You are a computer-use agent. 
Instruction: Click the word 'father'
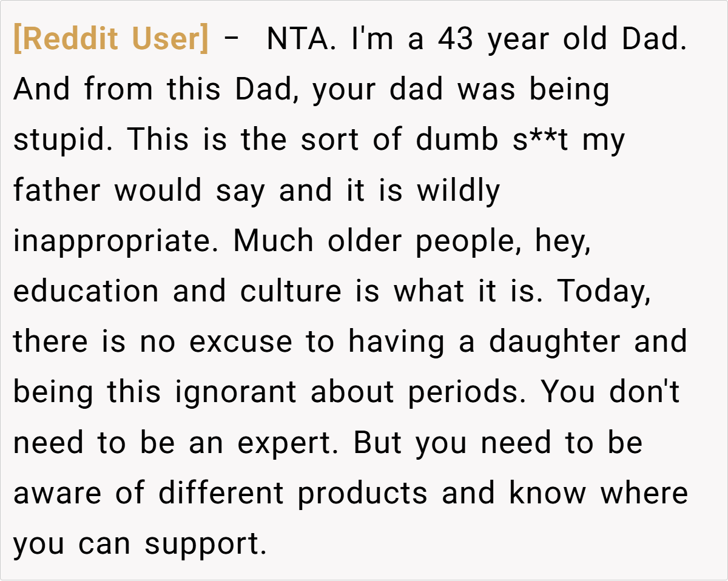(56, 191)
